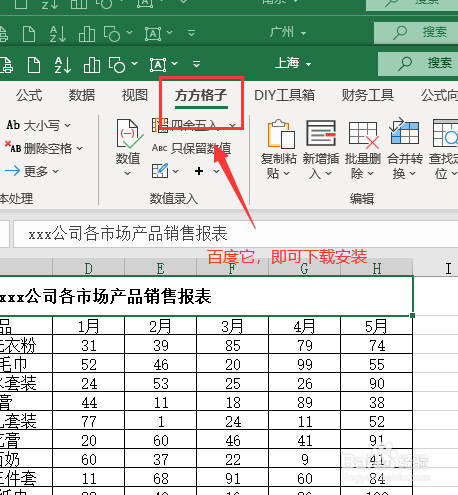Click the 批量删除 table delete icon
Image resolution: width=458 pixels, height=495 pixels.
click(x=364, y=135)
